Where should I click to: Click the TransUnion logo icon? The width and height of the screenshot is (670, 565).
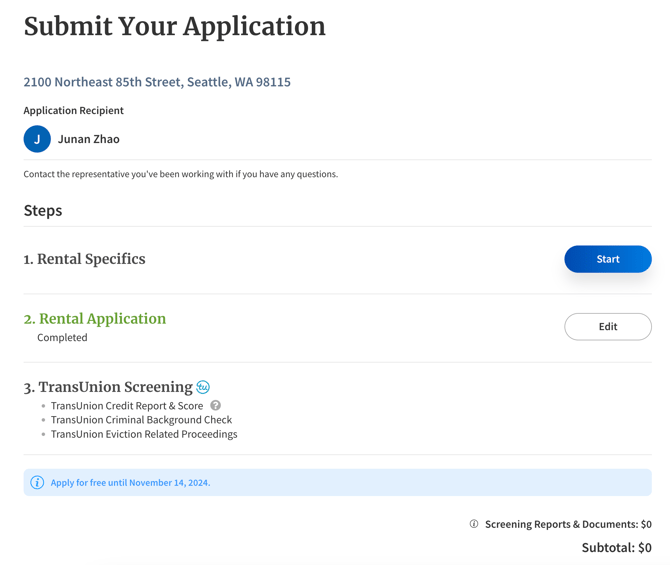(x=203, y=387)
